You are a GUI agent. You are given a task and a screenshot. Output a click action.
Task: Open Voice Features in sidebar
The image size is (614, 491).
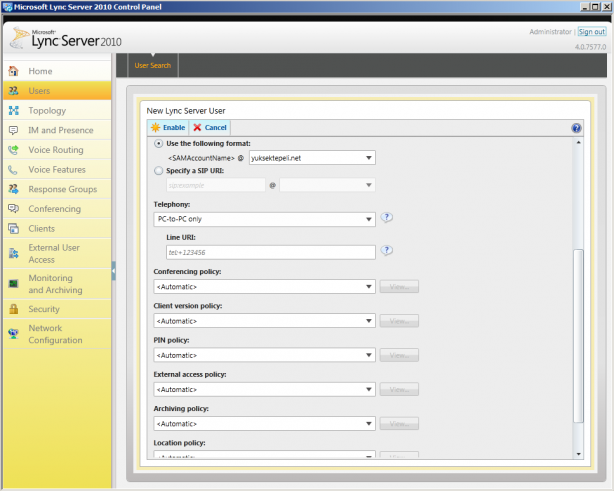point(57,170)
